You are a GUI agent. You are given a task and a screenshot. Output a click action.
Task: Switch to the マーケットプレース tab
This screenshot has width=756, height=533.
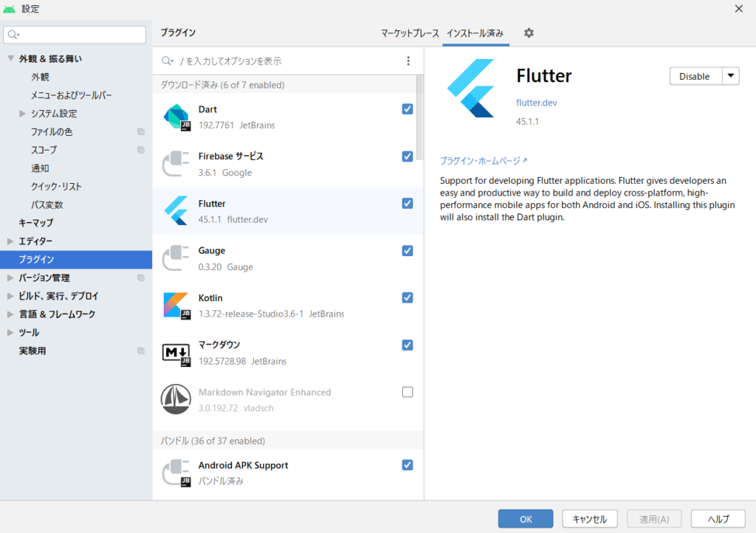click(410, 33)
